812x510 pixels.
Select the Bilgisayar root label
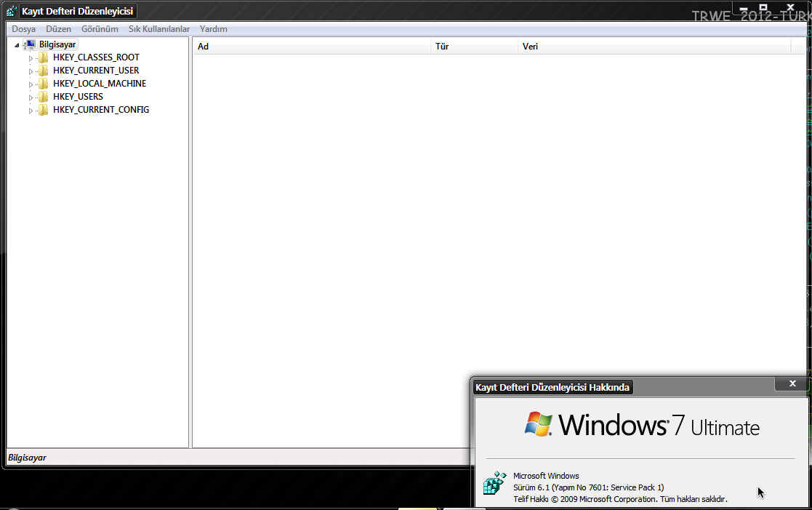pos(57,44)
